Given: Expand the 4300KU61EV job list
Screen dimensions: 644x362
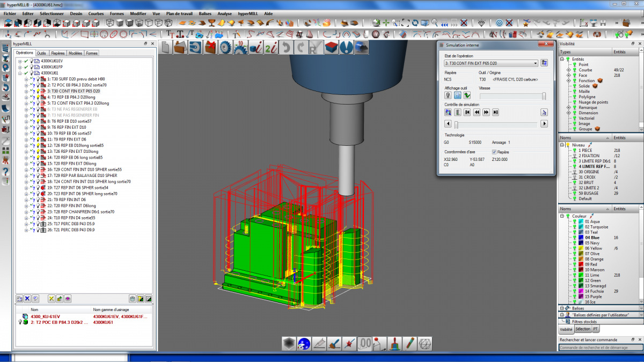Looking at the screenshot, I should click(x=20, y=61).
